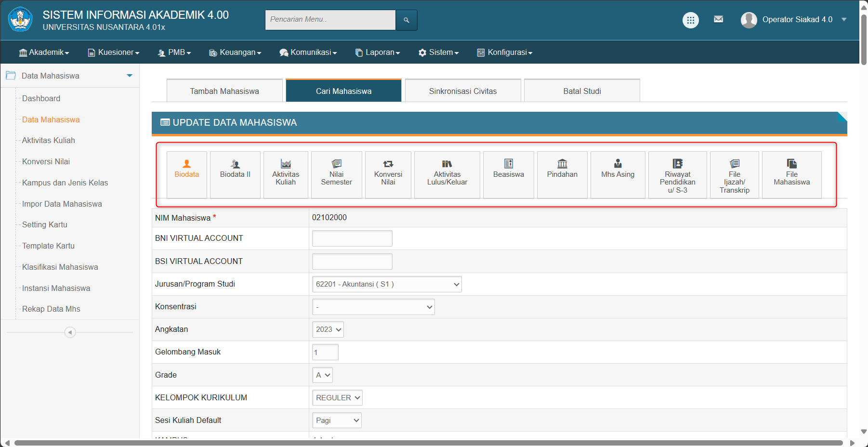This screenshot has height=447, width=868.
Task: Collapse sidebar with the left arrow toggle
Action: point(70,332)
